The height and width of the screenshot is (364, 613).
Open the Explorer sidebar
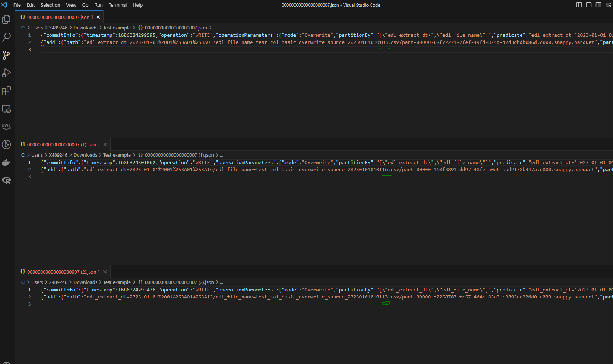(x=6, y=19)
